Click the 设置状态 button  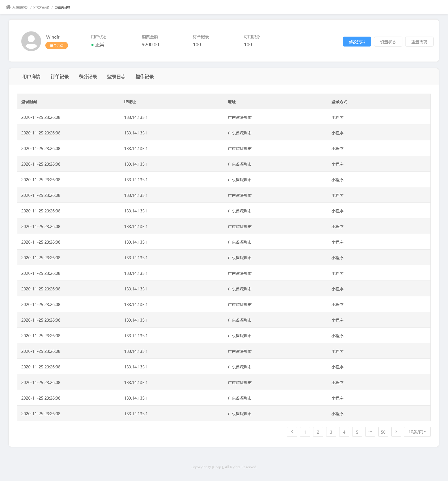coord(388,42)
